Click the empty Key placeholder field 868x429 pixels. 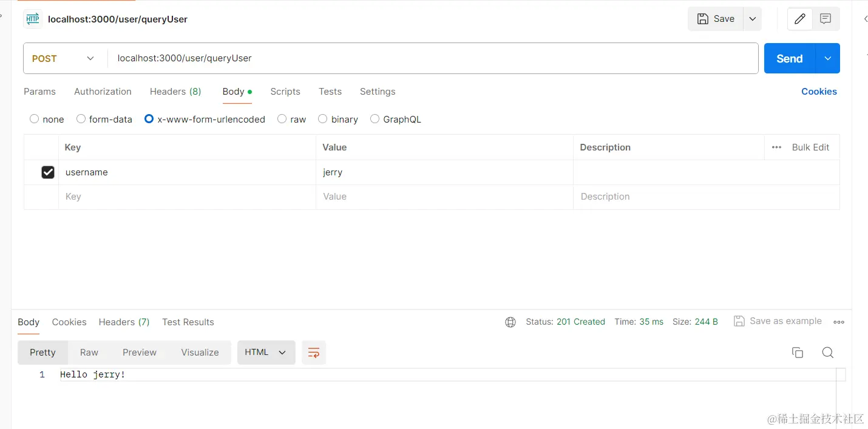tap(187, 197)
